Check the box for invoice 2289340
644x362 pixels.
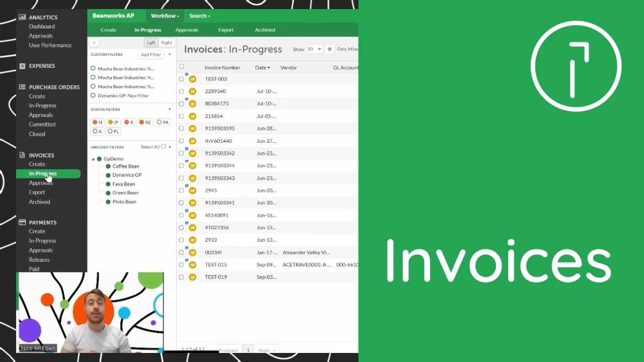(181, 92)
